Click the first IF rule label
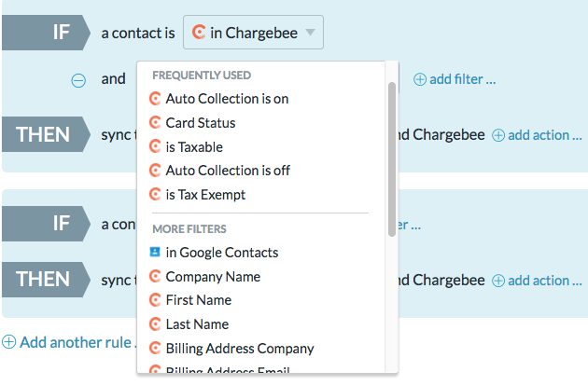Viewport: 588px width, 385px height. (x=46, y=33)
